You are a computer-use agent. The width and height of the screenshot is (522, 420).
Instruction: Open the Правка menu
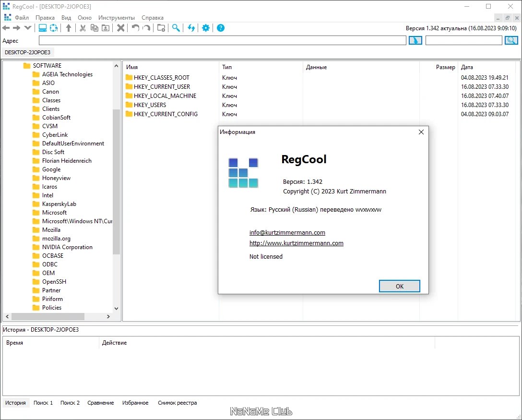[45, 18]
